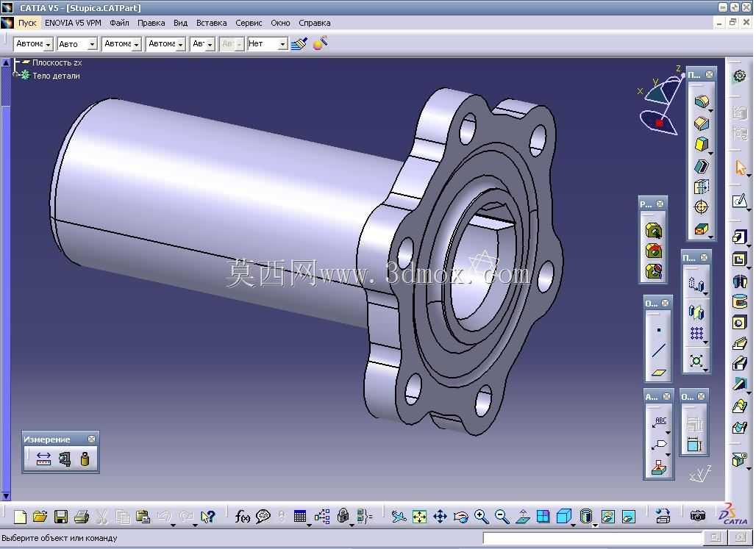
Task: Click the Zoom In magnifier
Action: tap(481, 517)
